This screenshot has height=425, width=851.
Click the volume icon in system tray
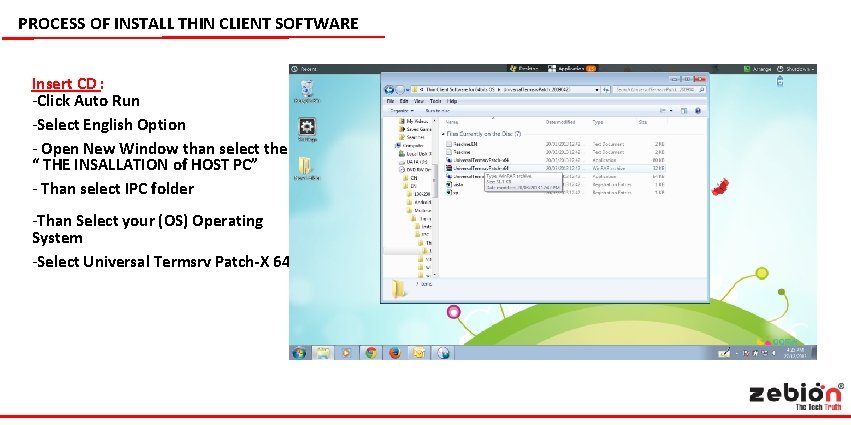[x=772, y=353]
